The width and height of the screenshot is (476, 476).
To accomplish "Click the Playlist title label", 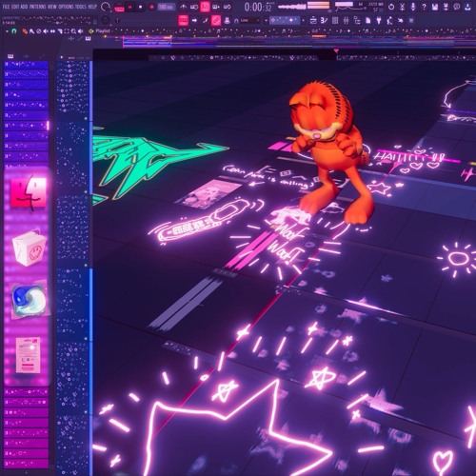I will [103, 31].
